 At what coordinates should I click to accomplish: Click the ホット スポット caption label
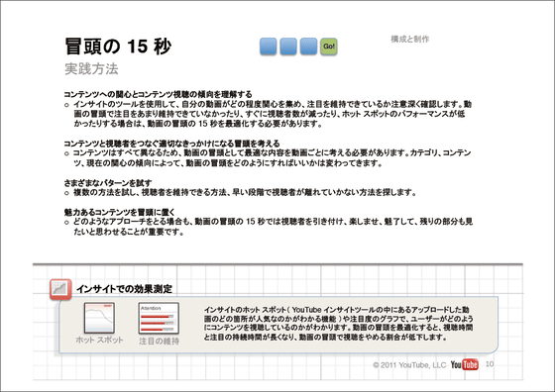tap(99, 341)
